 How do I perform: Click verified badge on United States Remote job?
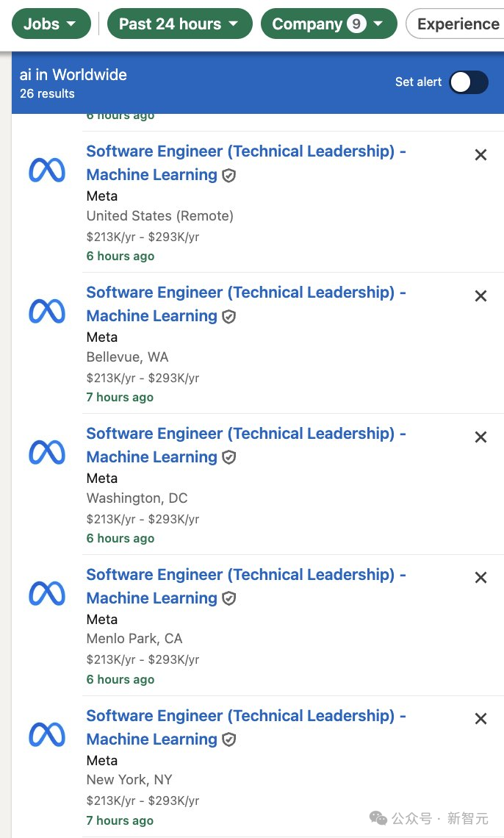pyautogui.click(x=229, y=175)
